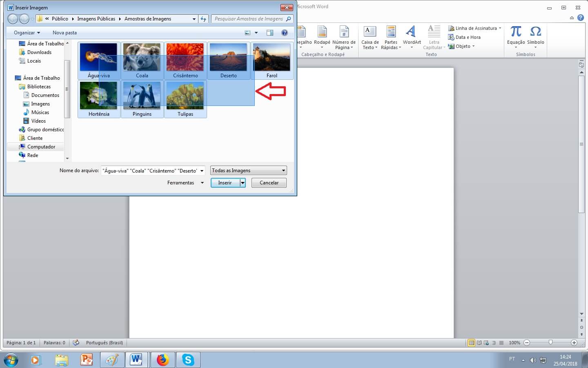The height and width of the screenshot is (368, 588).
Task: Click the Inserir button
Action: [225, 183]
